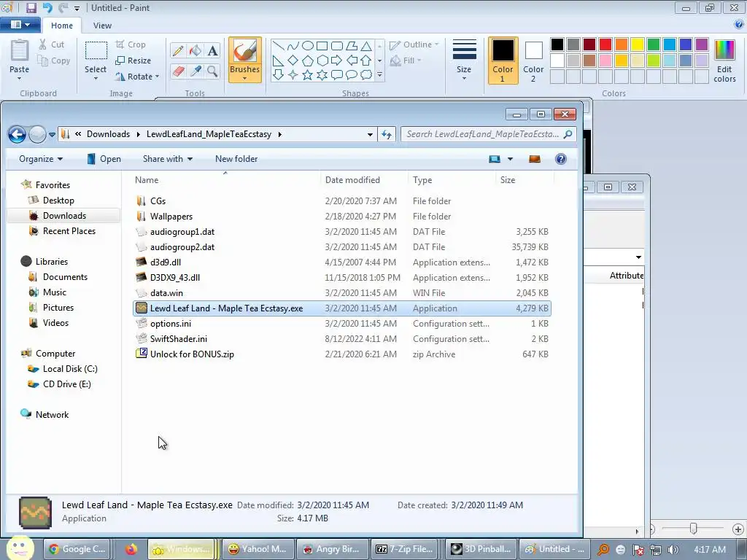Click the Select tool rectangle icon
The height and width of the screenshot is (560, 747).
pyautogui.click(x=96, y=52)
